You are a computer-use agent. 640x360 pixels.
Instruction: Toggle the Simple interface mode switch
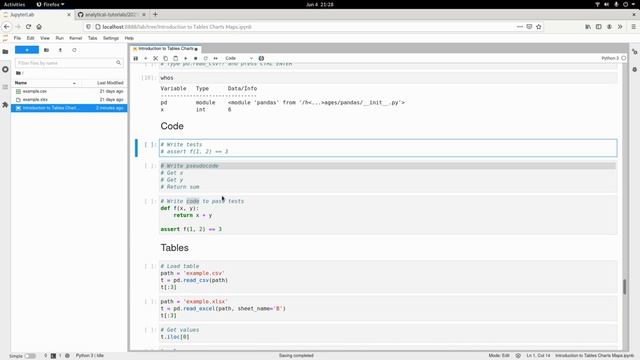click(30, 356)
